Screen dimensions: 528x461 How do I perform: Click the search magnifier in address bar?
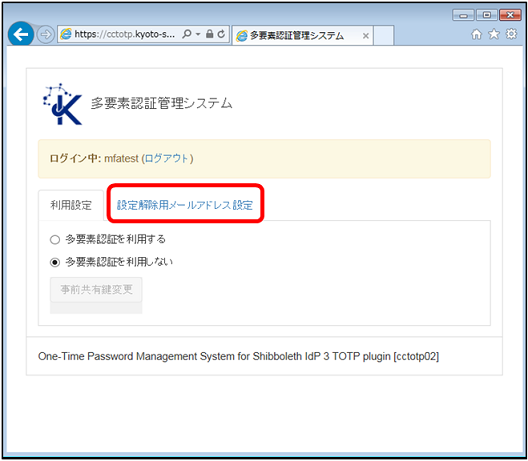pos(187,34)
